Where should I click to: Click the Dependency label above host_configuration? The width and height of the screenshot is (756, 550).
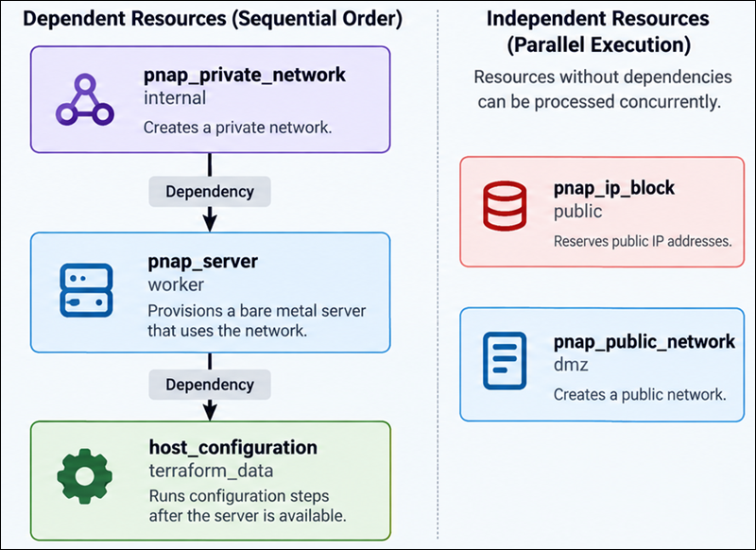(x=210, y=385)
